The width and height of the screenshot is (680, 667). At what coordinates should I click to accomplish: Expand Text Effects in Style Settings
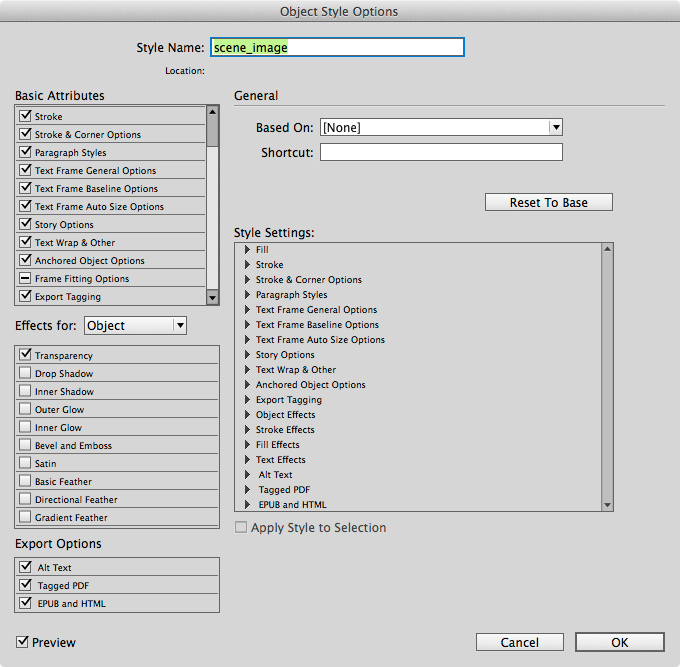pos(247,460)
